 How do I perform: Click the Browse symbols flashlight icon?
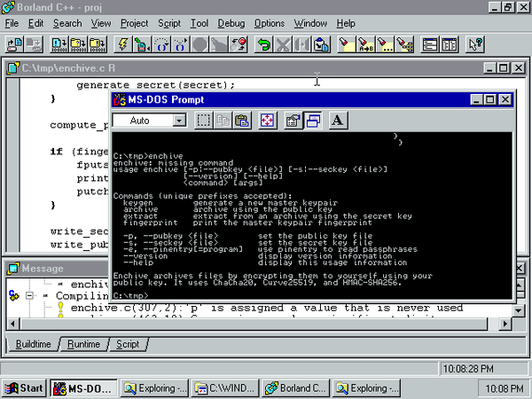(x=404, y=44)
